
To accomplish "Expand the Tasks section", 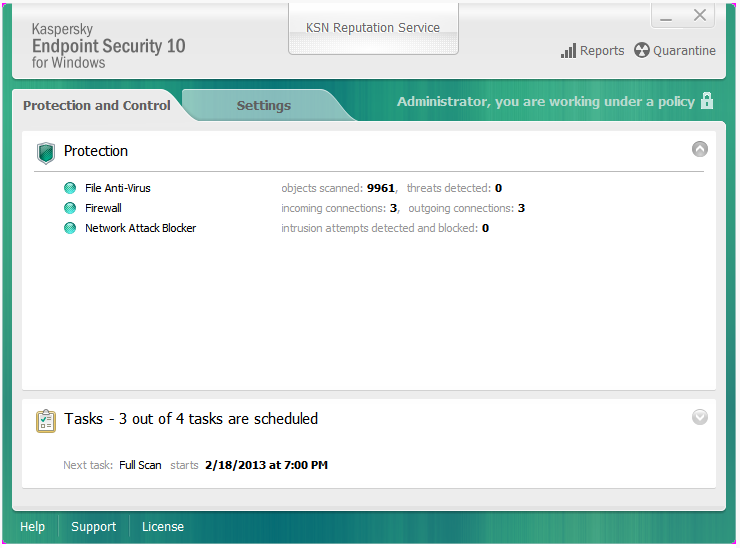I will coord(699,417).
